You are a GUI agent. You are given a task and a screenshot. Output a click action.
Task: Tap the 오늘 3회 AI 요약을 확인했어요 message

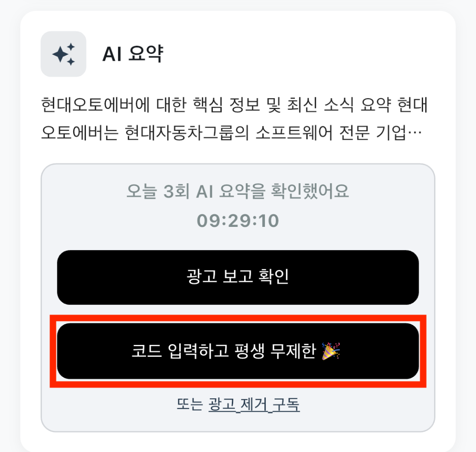[x=238, y=191]
